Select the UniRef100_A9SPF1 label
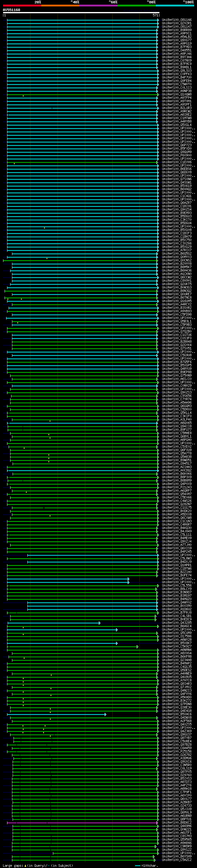This screenshot has height=868, width=197. [x=177, y=104]
